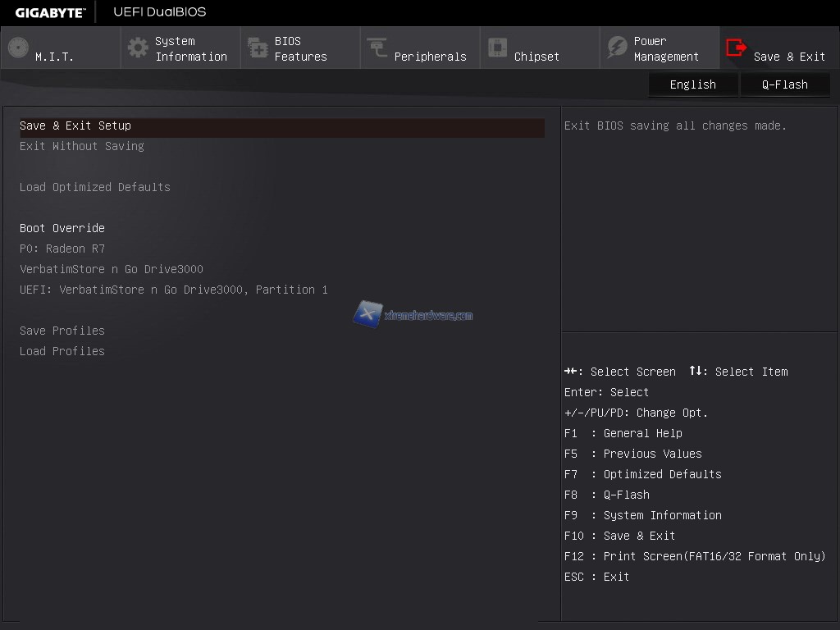Open the Load Profiles submenu
This screenshot has height=630, width=840.
click(62, 351)
